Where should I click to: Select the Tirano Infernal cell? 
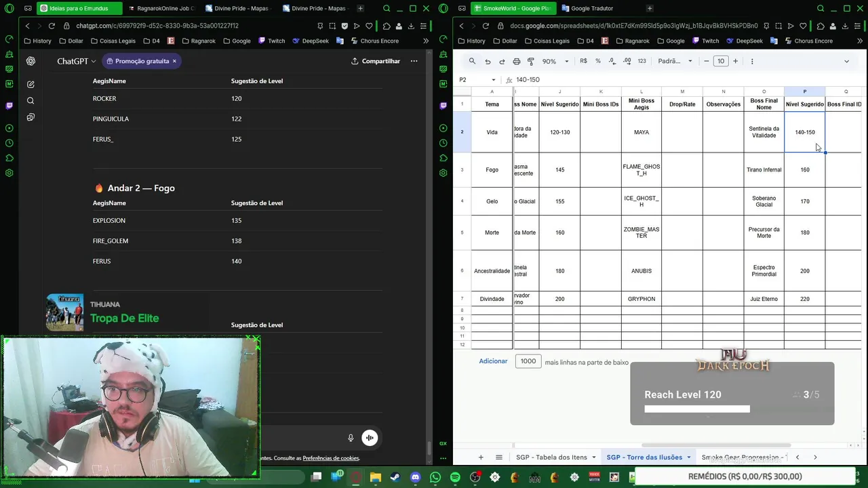point(764,170)
